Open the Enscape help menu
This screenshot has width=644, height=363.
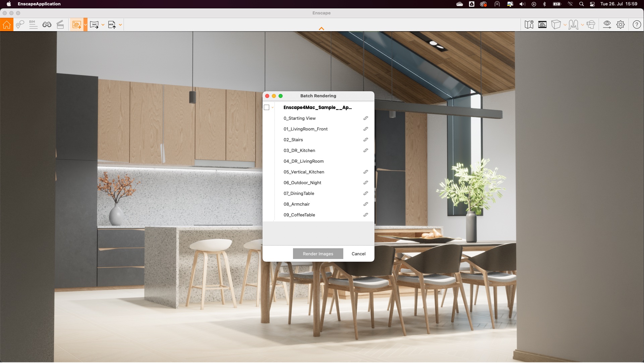(636, 24)
